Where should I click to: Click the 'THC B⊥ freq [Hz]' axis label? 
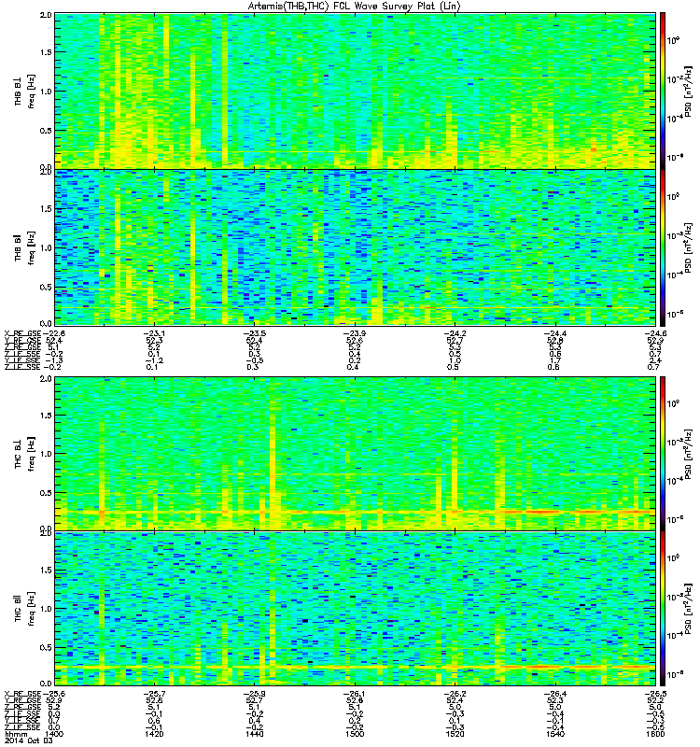(24, 454)
